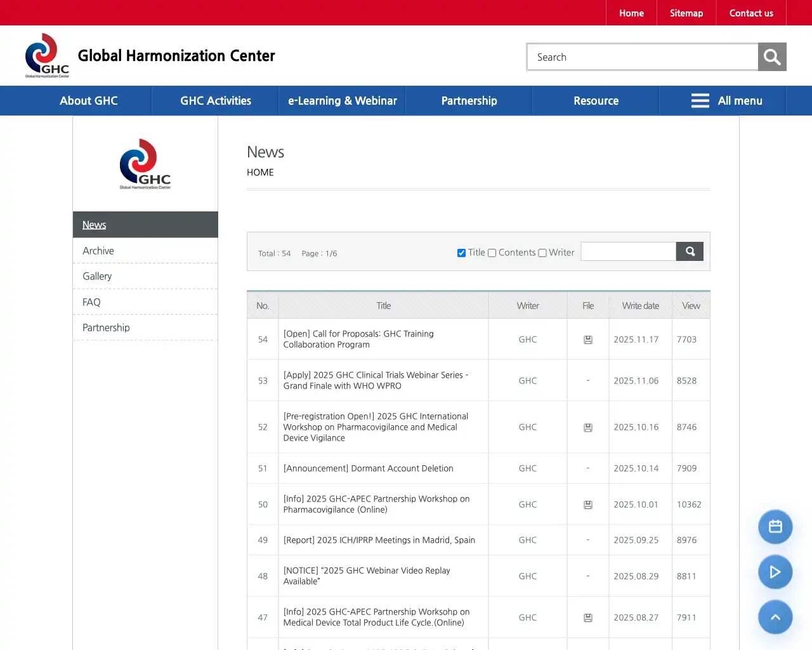Click Contact us in the top bar
812x650 pixels.
click(751, 13)
